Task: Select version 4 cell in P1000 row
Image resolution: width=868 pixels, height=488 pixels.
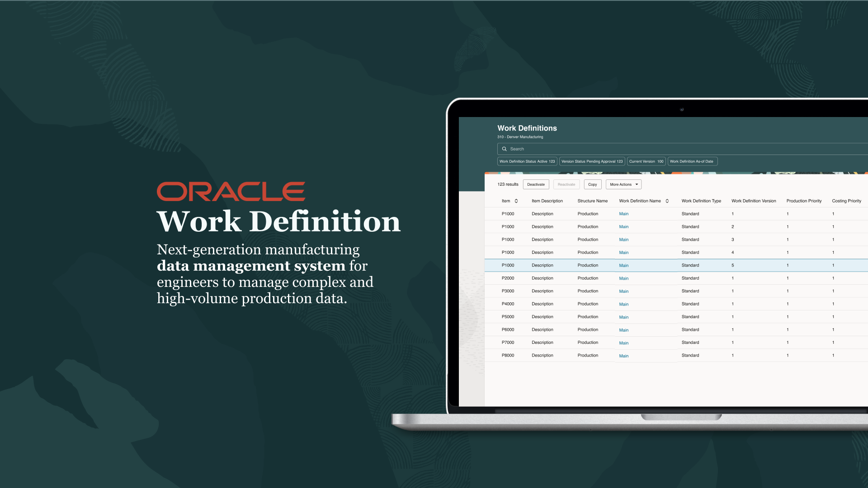Action: pyautogui.click(x=733, y=253)
